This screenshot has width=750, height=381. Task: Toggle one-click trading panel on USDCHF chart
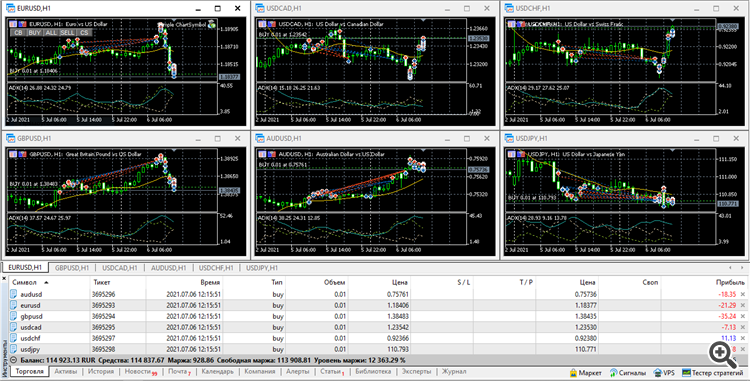pyautogui.click(x=520, y=24)
